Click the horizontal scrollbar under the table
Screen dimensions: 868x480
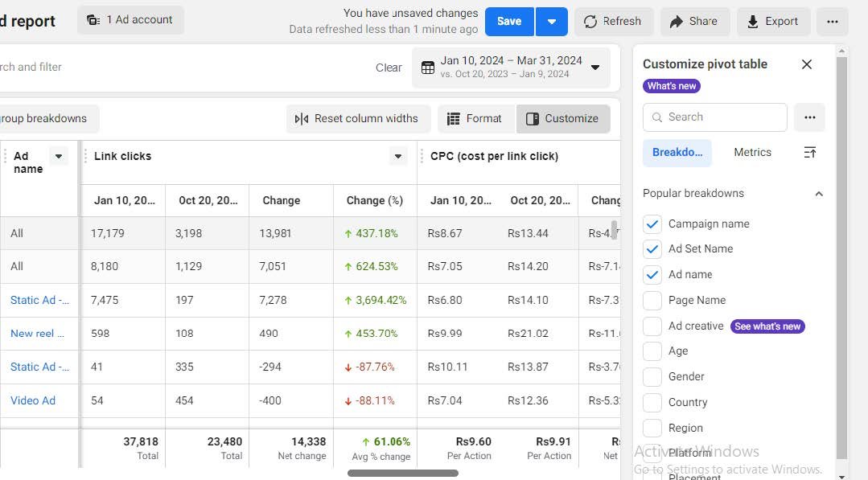tap(402, 474)
